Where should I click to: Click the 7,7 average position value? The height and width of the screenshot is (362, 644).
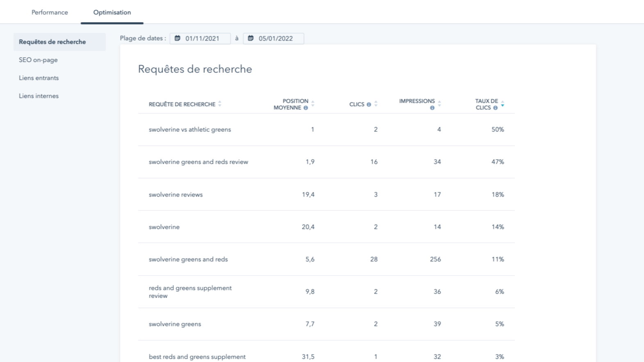point(310,324)
